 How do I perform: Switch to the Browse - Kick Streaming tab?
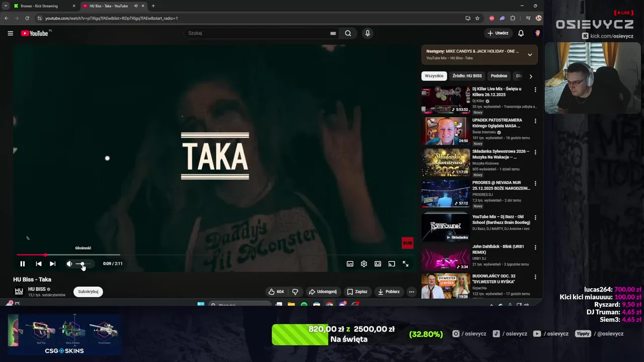(43, 6)
